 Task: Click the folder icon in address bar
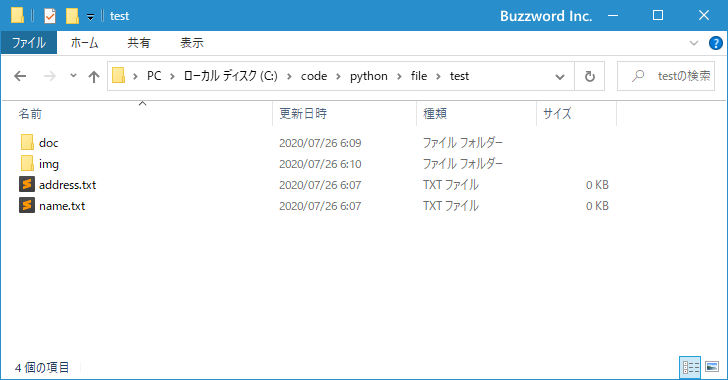[x=118, y=75]
